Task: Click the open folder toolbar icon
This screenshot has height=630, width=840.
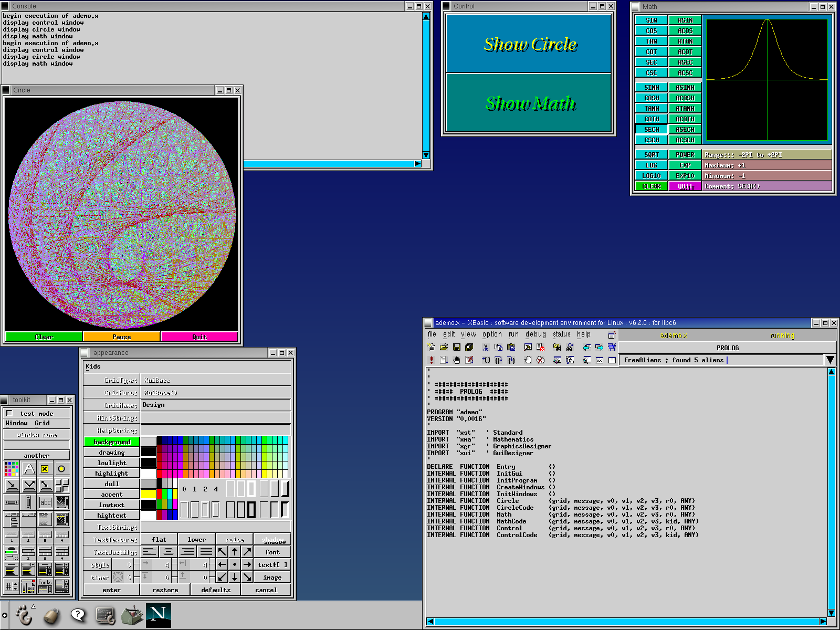Action: point(444,347)
